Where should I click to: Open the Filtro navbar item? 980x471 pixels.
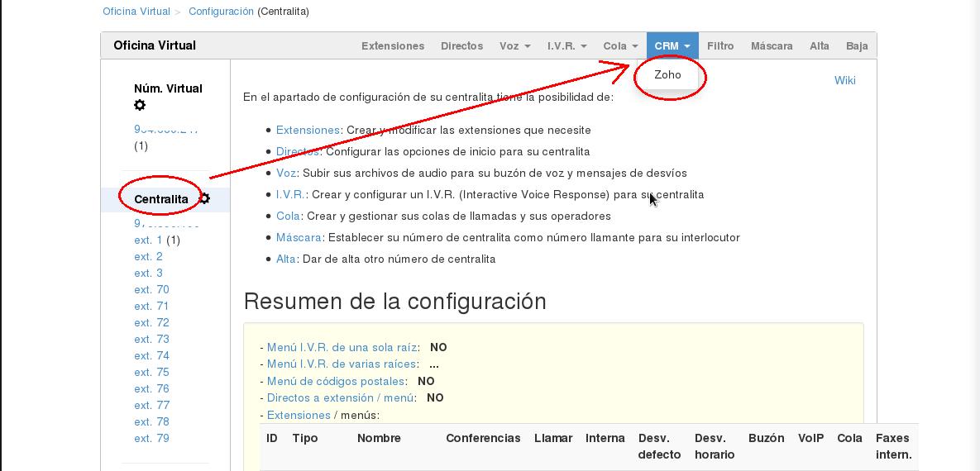pyautogui.click(x=720, y=46)
